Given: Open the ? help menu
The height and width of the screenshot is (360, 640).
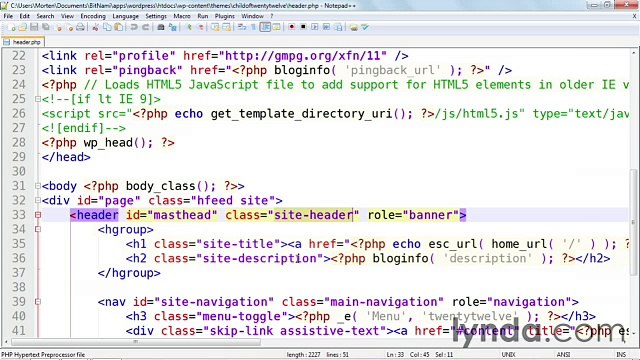Looking at the screenshot, I should 272,16.
